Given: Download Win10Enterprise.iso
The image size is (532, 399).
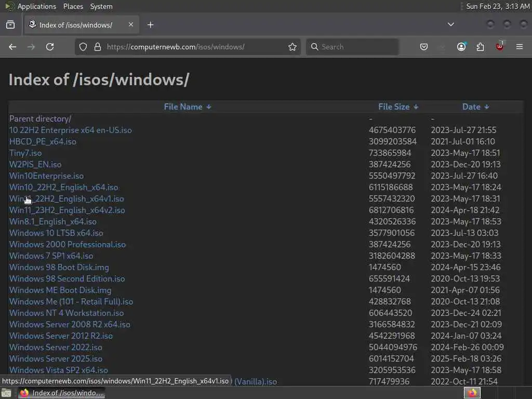Looking at the screenshot, I should click(46, 176).
